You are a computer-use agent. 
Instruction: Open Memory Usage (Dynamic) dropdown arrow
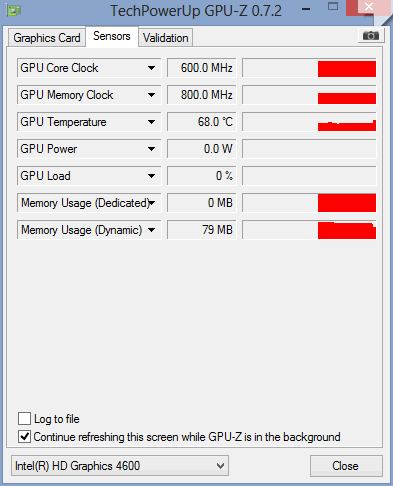151,230
